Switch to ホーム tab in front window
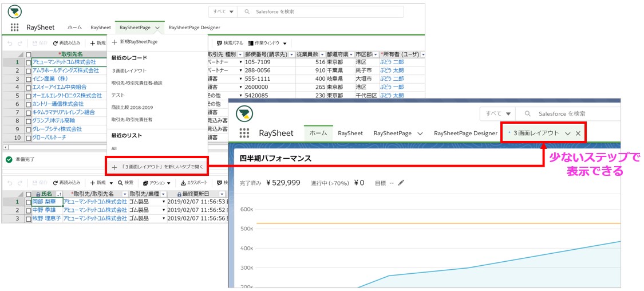Viewport: 644px width, 291px height. [318, 133]
